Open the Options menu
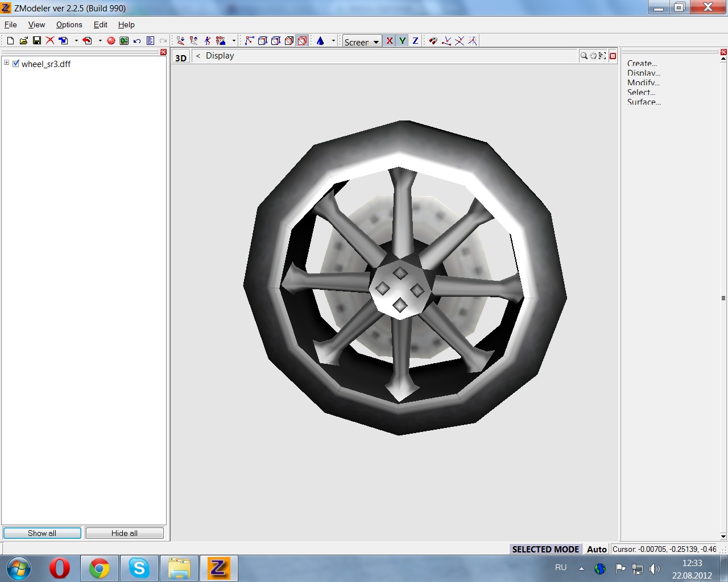The width and height of the screenshot is (728, 582). click(69, 24)
